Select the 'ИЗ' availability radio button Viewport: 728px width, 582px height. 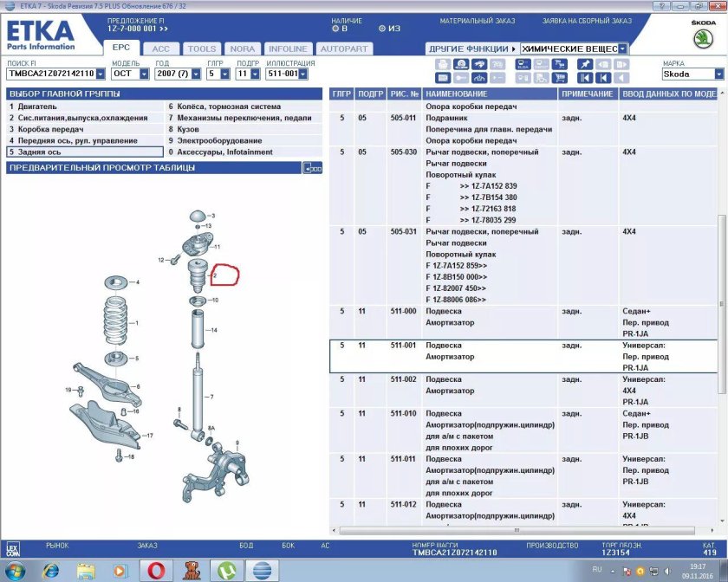click(382, 28)
